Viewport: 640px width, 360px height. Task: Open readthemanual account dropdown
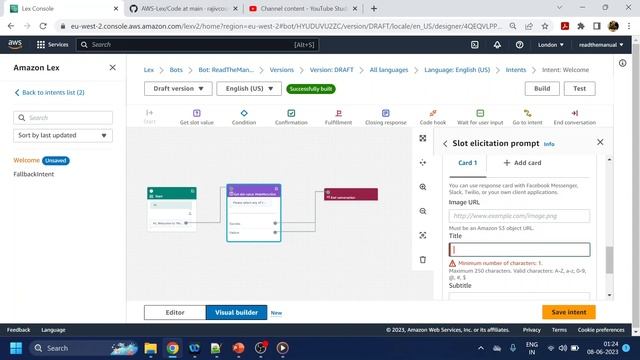click(601, 44)
